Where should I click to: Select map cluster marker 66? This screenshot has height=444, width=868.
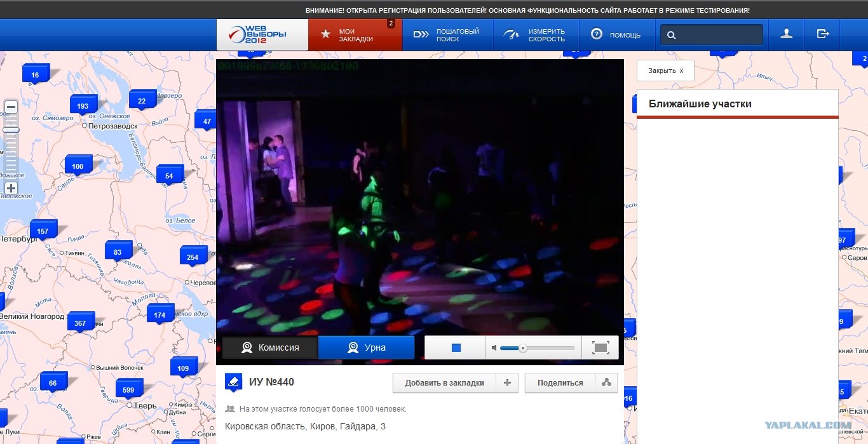click(53, 382)
